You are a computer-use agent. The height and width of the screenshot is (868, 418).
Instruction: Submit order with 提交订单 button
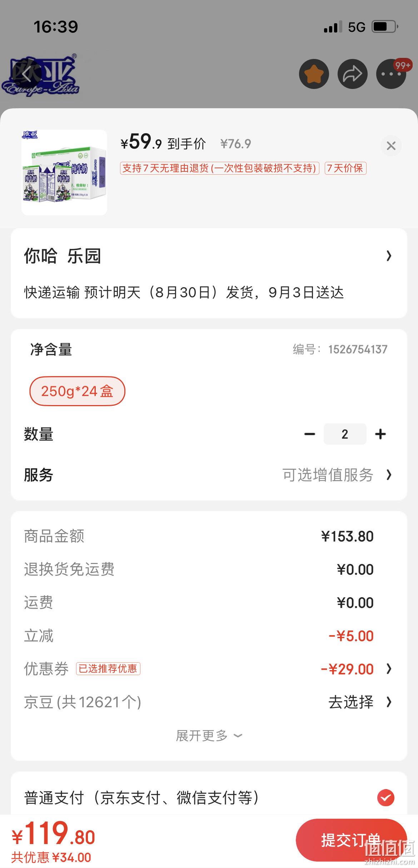click(351, 840)
